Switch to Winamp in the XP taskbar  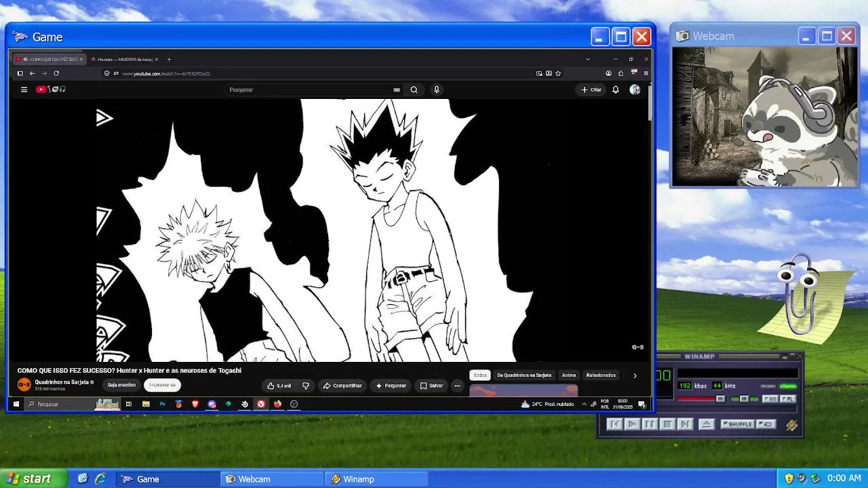pos(377,479)
